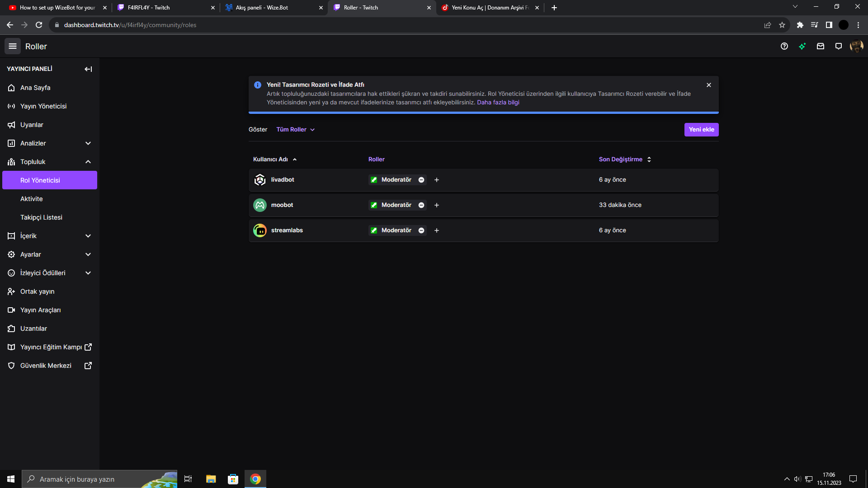
Task: Click the livadbot avatar
Action: pos(260,180)
